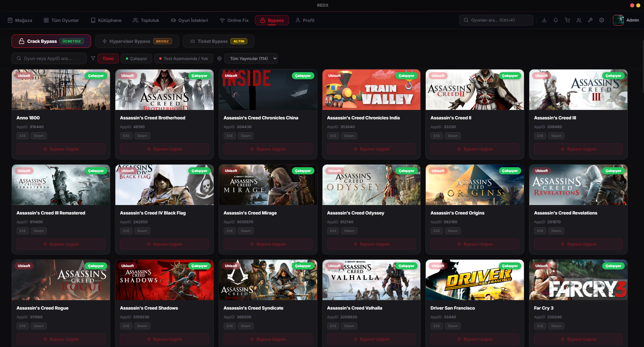The height and width of the screenshot is (347, 644).
Task: Open the Profil tab
Action: pyautogui.click(x=305, y=20)
